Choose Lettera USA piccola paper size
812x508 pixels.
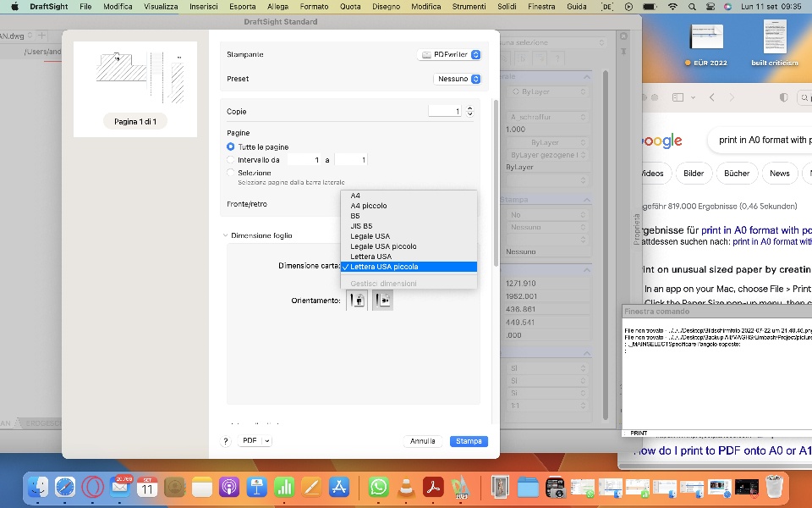(409, 267)
